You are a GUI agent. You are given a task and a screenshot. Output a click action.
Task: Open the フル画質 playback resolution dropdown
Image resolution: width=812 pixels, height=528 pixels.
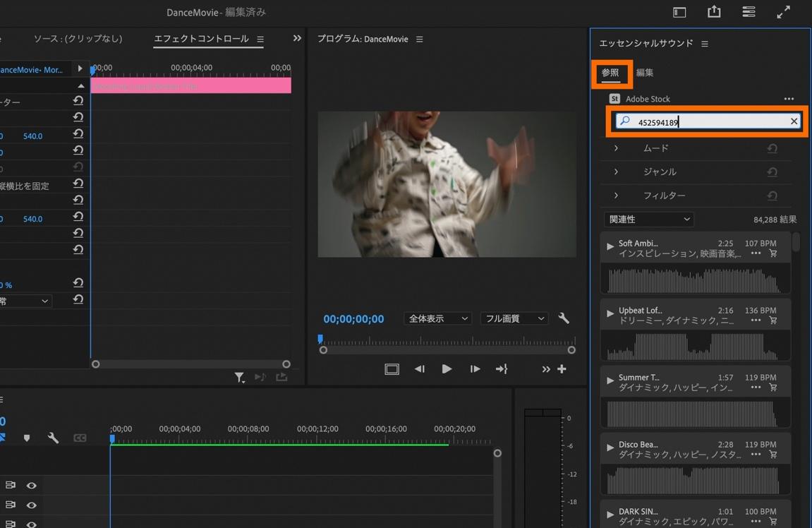(514, 318)
